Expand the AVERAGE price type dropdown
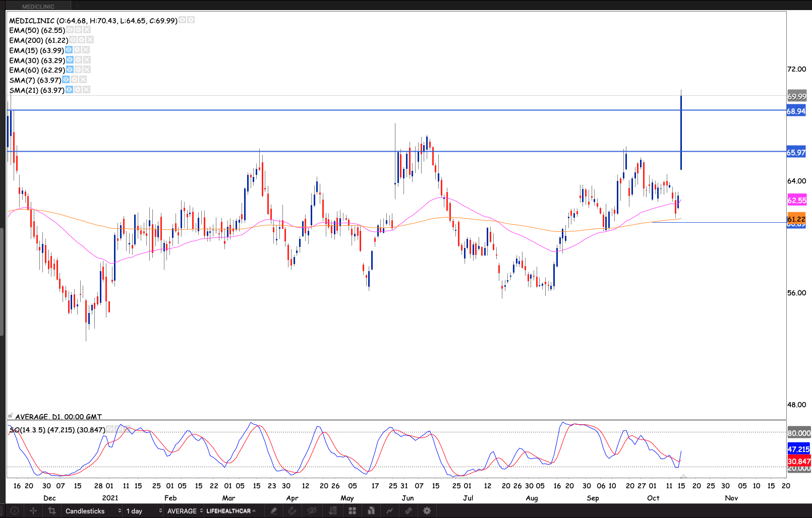The image size is (812, 518). tap(185, 511)
